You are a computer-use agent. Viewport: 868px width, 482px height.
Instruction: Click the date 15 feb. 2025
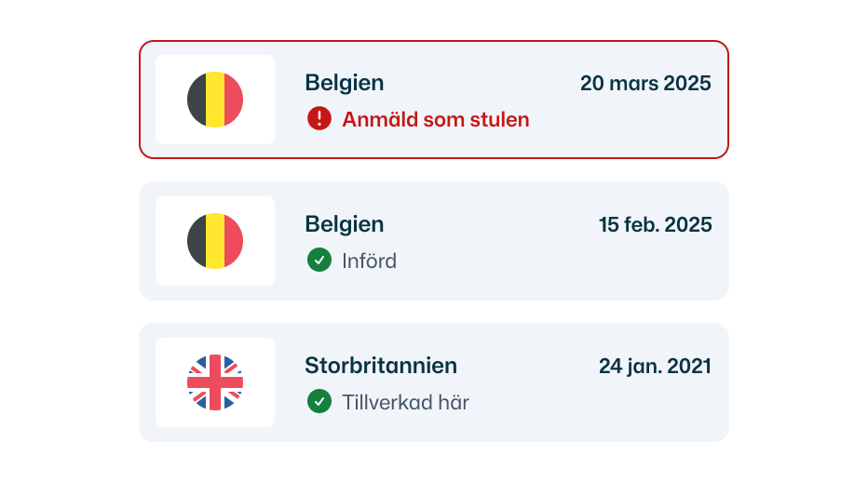655,224
